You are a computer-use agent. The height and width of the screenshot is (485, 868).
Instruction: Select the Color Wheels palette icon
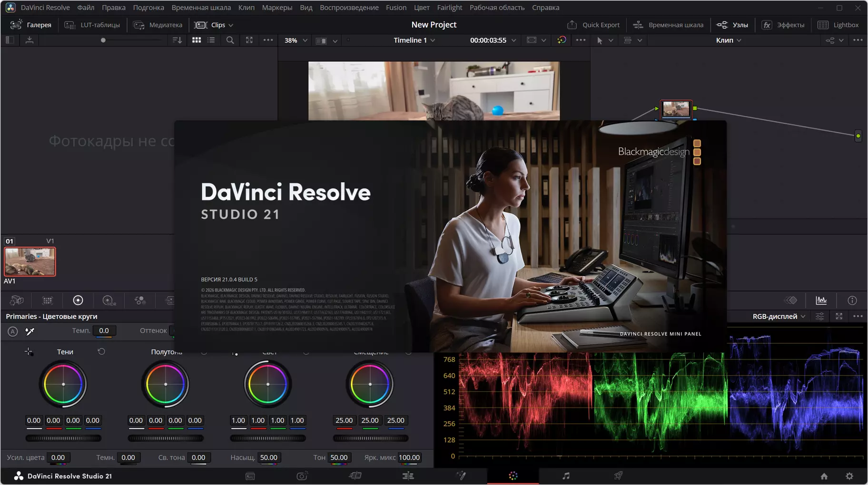(78, 301)
